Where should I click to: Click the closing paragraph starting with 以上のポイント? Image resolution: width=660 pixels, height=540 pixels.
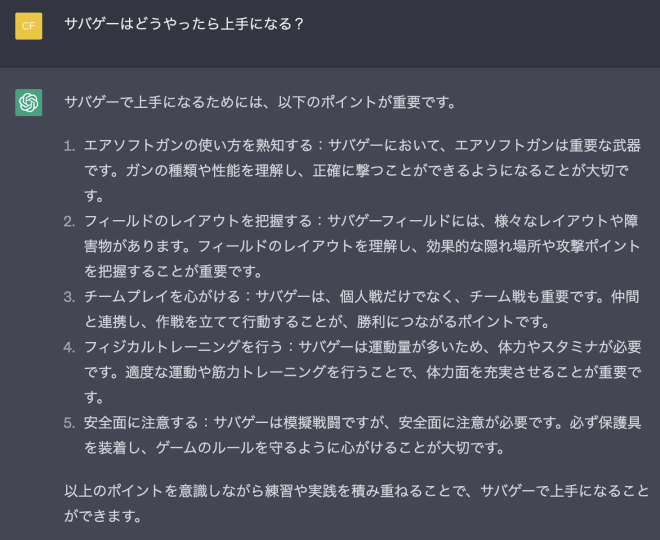pyautogui.click(x=356, y=491)
